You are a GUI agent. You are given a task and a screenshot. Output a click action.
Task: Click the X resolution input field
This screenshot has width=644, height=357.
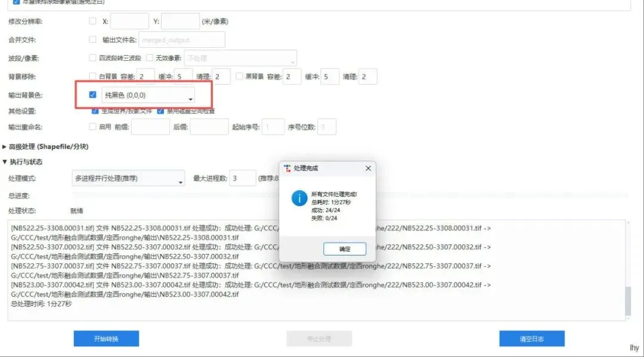pos(129,21)
